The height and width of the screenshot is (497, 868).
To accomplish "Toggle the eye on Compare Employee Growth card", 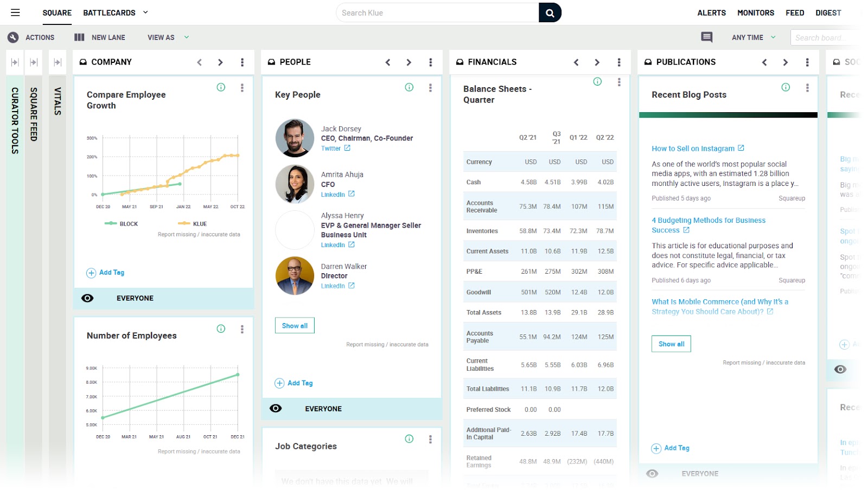I will point(87,298).
